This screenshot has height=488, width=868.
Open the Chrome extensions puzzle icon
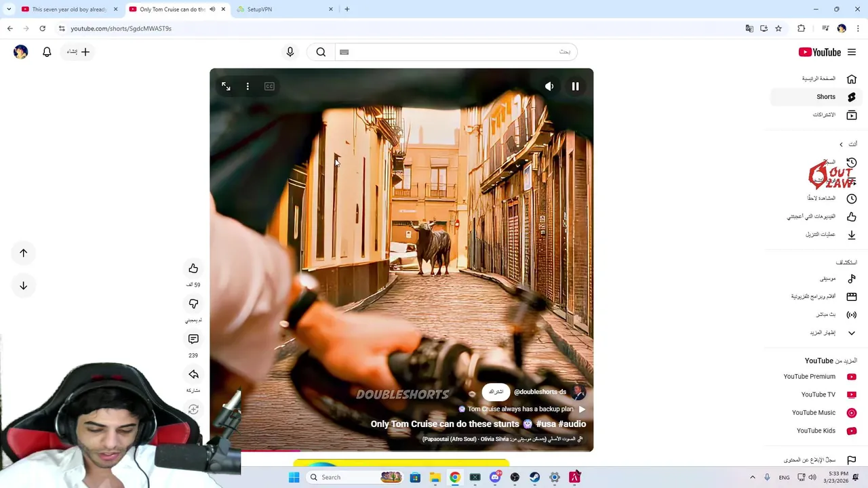point(802,28)
